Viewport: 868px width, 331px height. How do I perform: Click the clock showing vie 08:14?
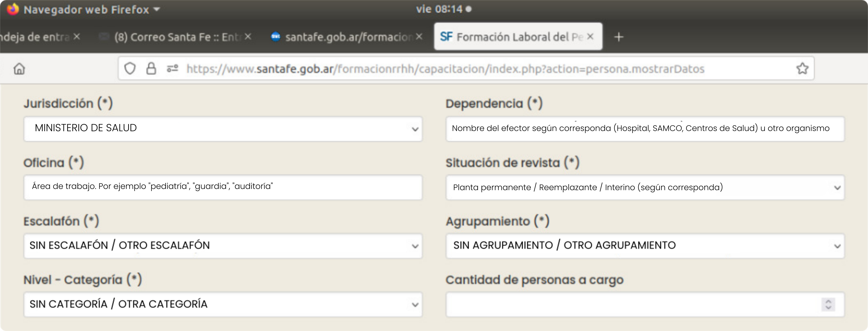click(439, 9)
